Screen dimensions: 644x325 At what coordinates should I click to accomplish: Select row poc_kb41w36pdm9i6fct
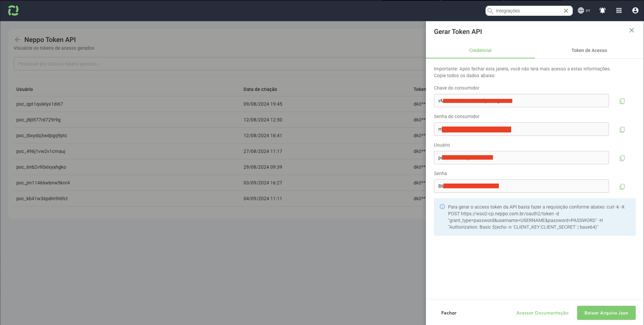click(220, 199)
